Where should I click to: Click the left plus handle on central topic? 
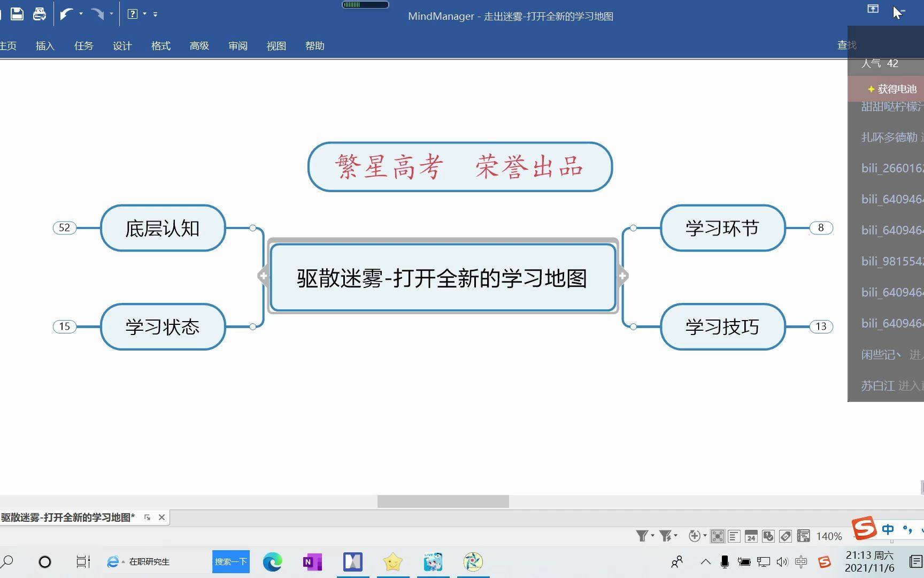point(263,276)
